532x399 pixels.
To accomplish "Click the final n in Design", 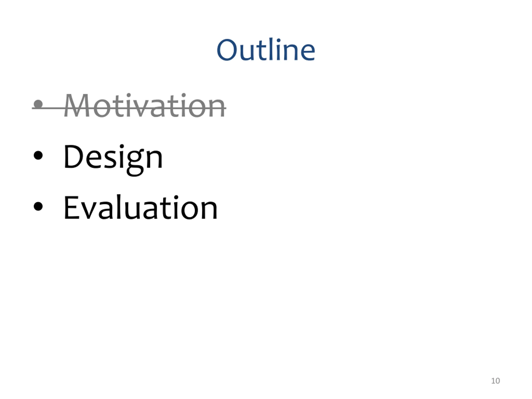I will 155,159.
